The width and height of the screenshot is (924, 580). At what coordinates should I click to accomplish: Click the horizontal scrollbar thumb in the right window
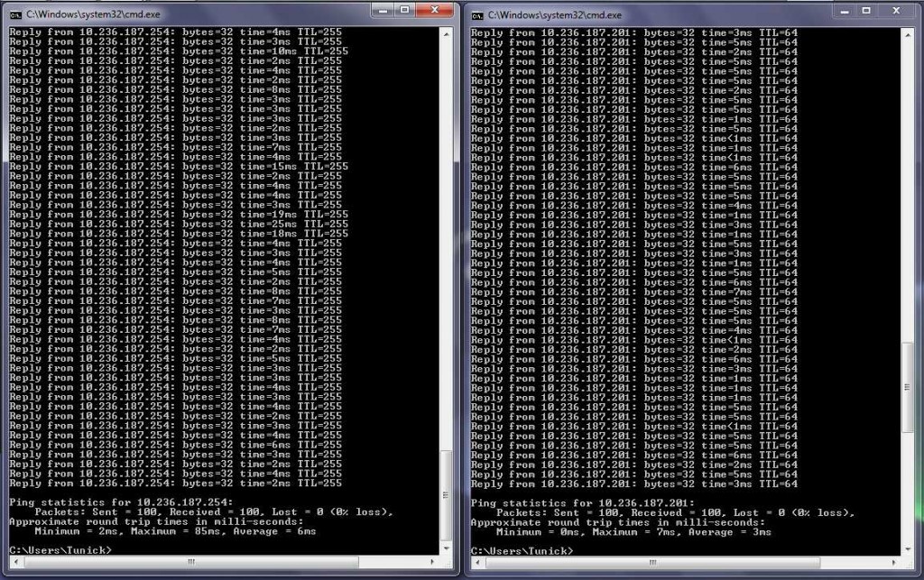tap(652, 562)
